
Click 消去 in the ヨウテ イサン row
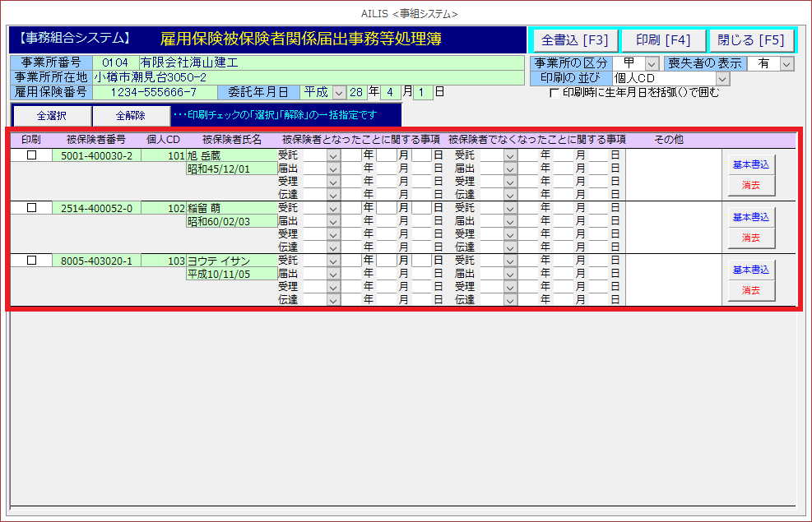coord(750,290)
